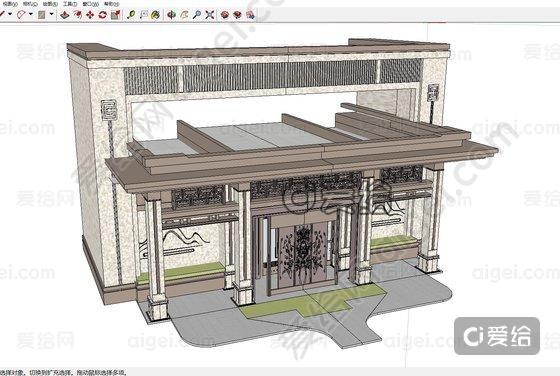Viewport: 560px width, 376px height.
Task: Expand the Line tool dropdown arrow
Action: pos(10,14)
